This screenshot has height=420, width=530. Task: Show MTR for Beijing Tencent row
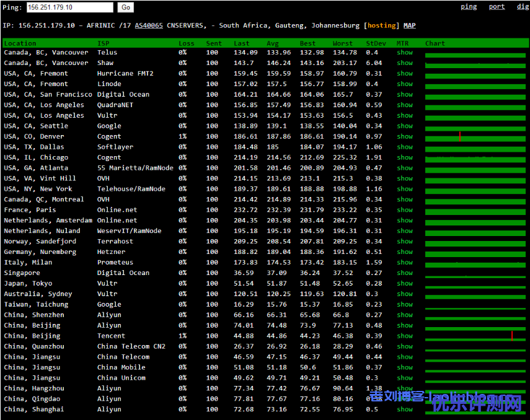(405, 336)
